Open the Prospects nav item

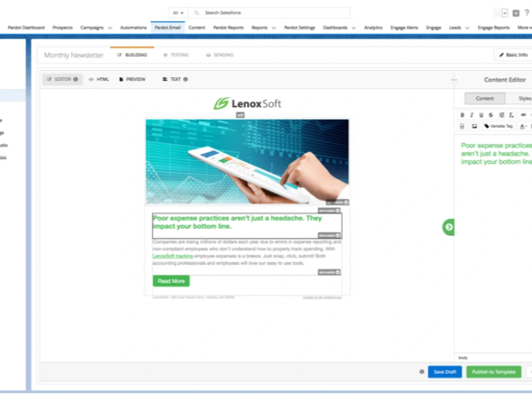[x=62, y=28]
